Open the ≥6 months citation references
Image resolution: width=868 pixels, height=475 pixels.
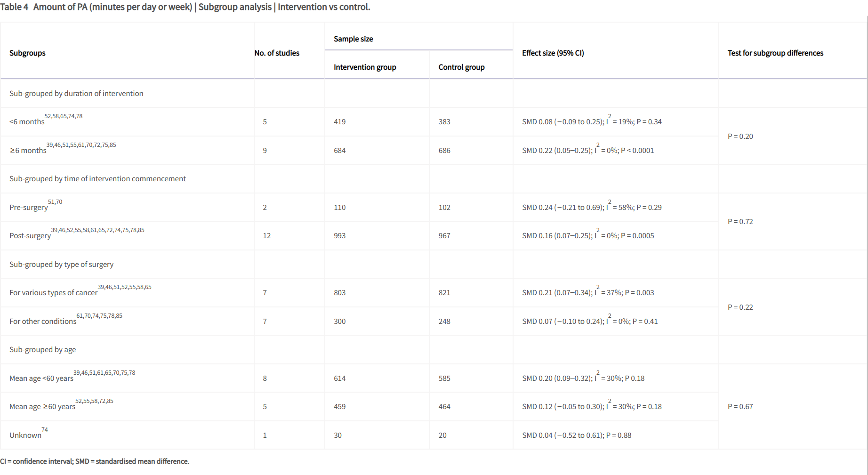click(x=81, y=145)
